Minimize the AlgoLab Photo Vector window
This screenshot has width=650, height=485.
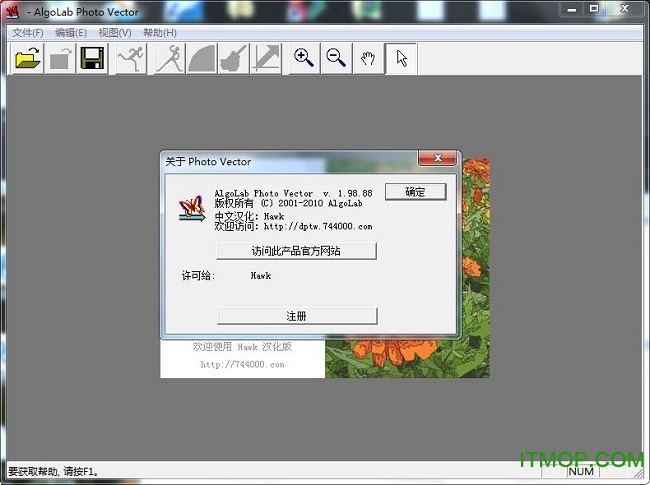click(x=572, y=9)
